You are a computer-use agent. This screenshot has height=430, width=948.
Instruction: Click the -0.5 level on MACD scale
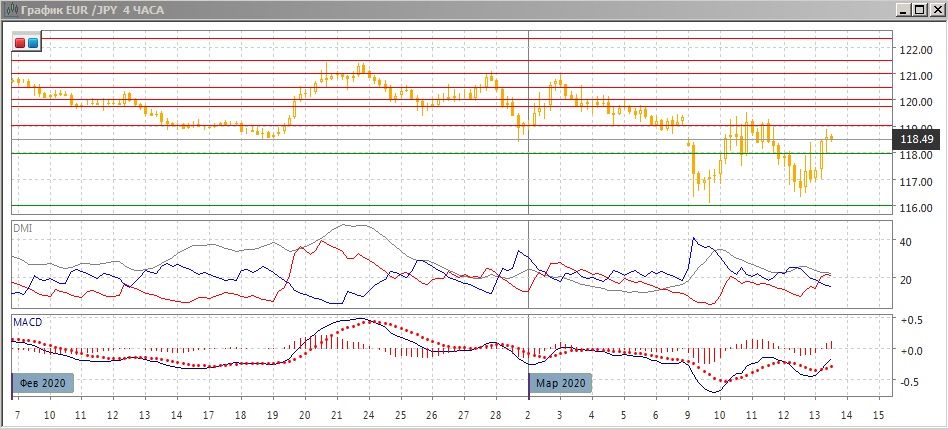click(909, 382)
